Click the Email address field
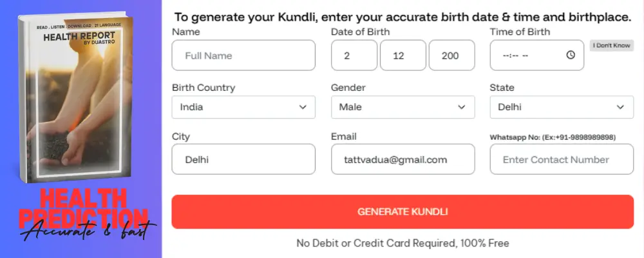The image size is (644, 258). 402,159
